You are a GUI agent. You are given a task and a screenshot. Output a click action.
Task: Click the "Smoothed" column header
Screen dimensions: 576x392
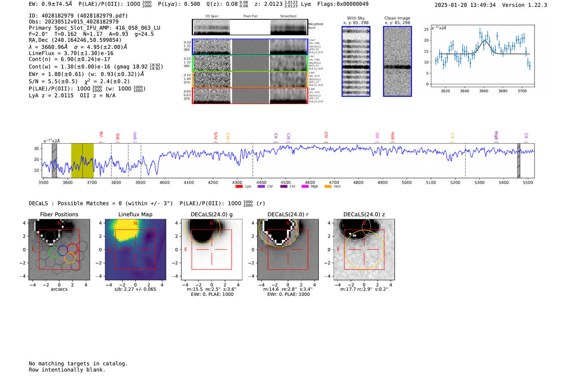[288, 16]
